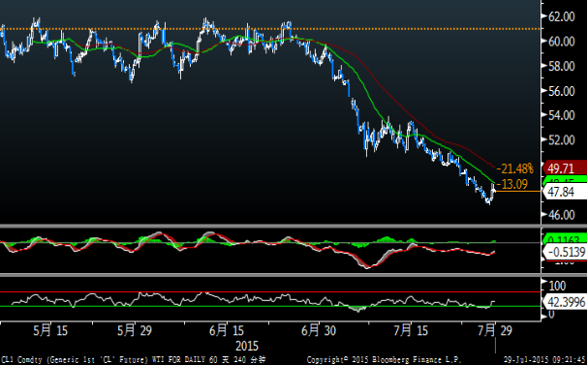588x365 pixels.
Task: Click the 2015 year label
Action: [247, 346]
